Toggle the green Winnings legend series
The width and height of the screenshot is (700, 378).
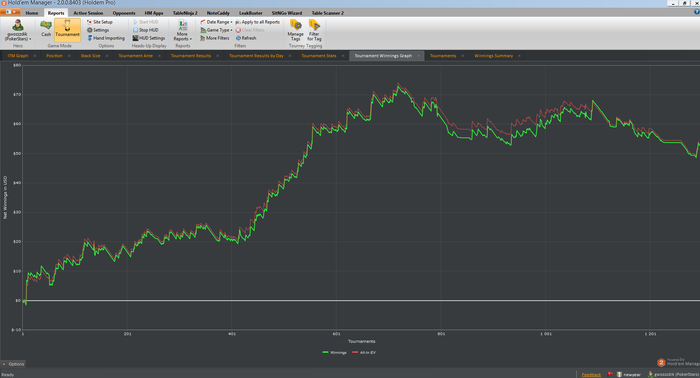(334, 353)
